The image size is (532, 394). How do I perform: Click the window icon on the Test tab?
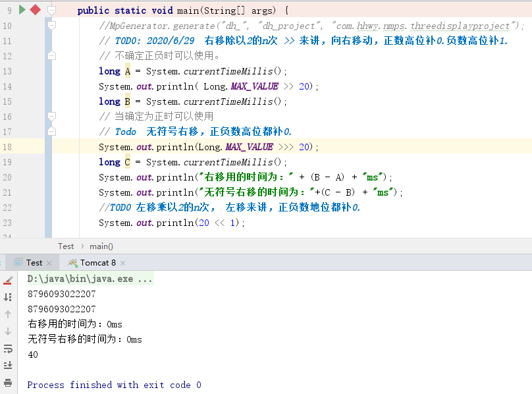pos(18,262)
